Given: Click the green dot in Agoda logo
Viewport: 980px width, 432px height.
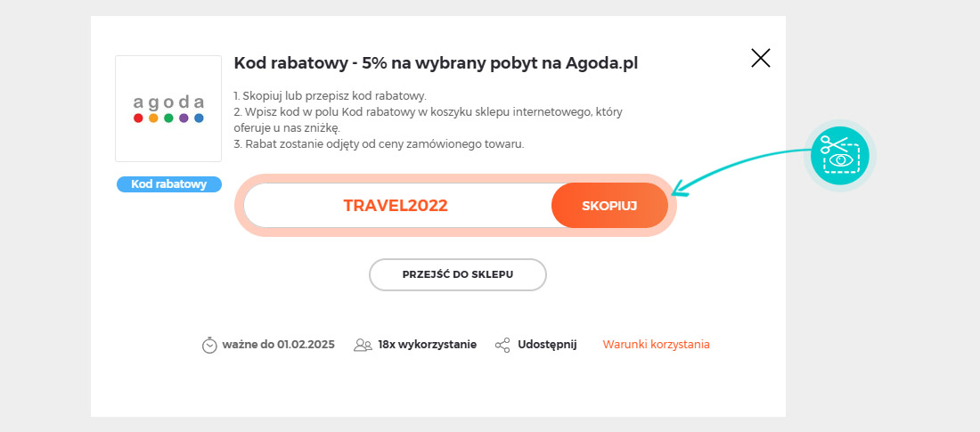Looking at the screenshot, I should tap(168, 118).
